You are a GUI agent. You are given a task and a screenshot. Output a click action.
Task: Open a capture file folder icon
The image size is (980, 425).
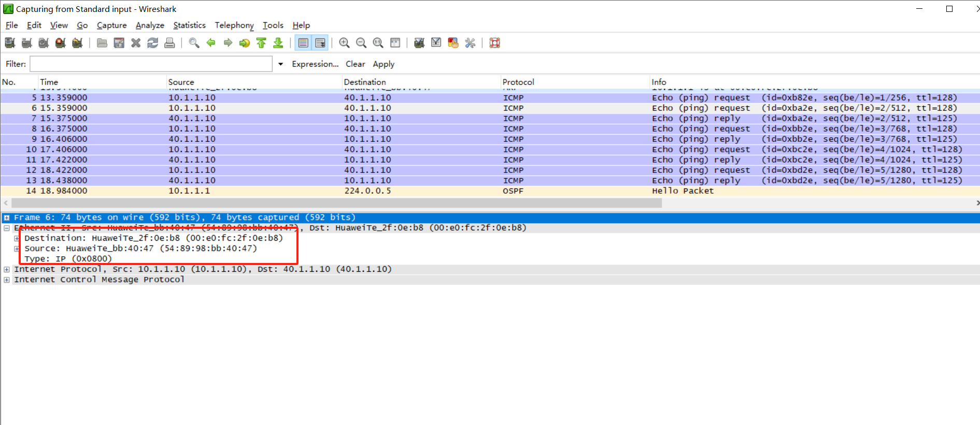click(x=102, y=43)
